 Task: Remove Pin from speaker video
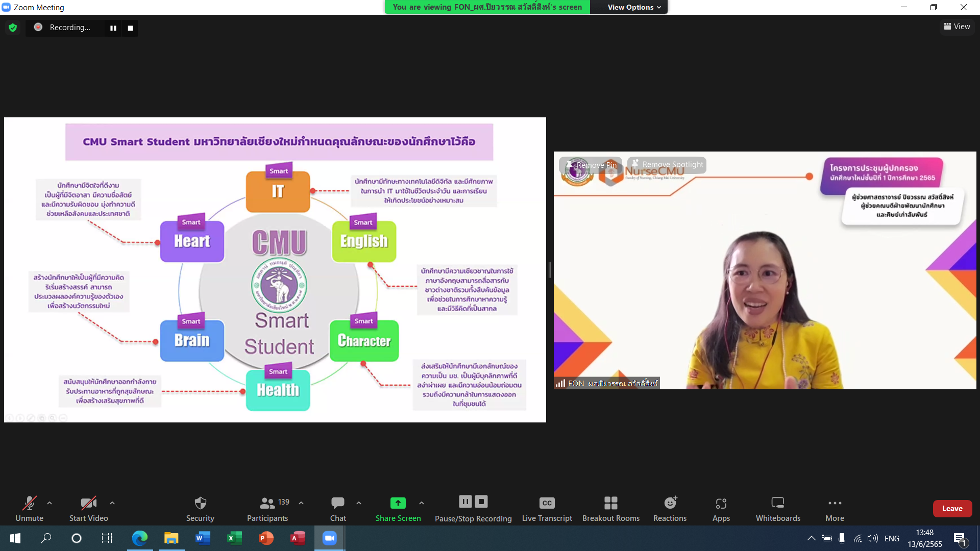click(x=591, y=165)
